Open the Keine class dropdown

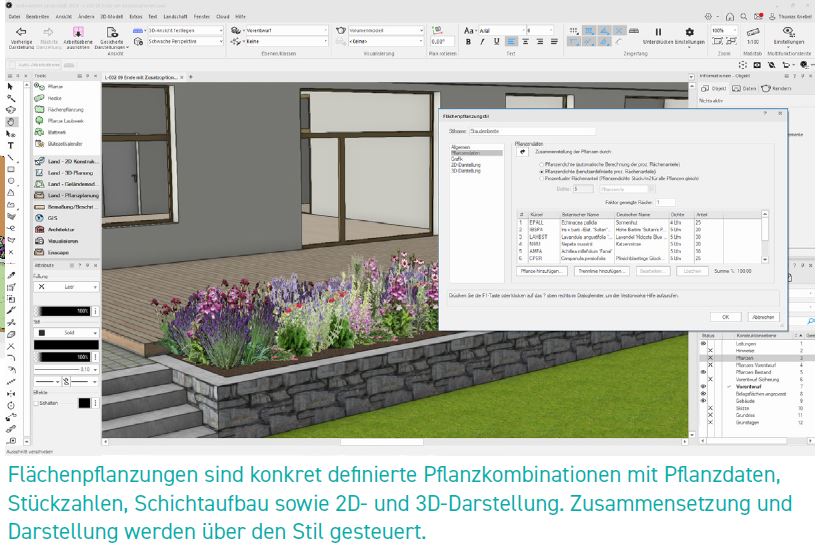286,41
